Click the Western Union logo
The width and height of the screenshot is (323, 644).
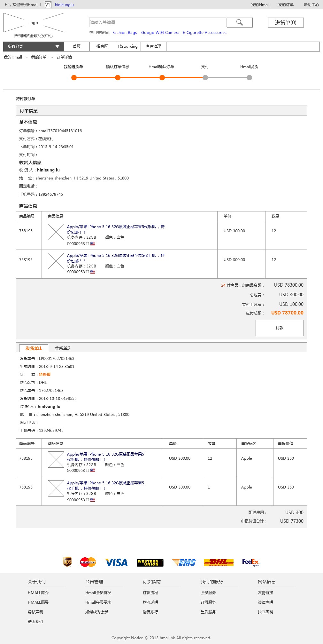(150, 563)
